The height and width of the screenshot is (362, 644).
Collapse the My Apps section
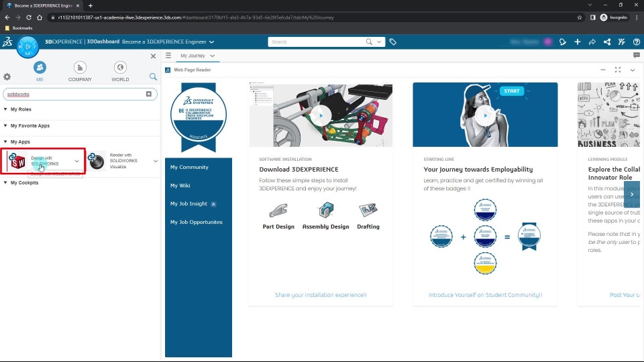5,141
